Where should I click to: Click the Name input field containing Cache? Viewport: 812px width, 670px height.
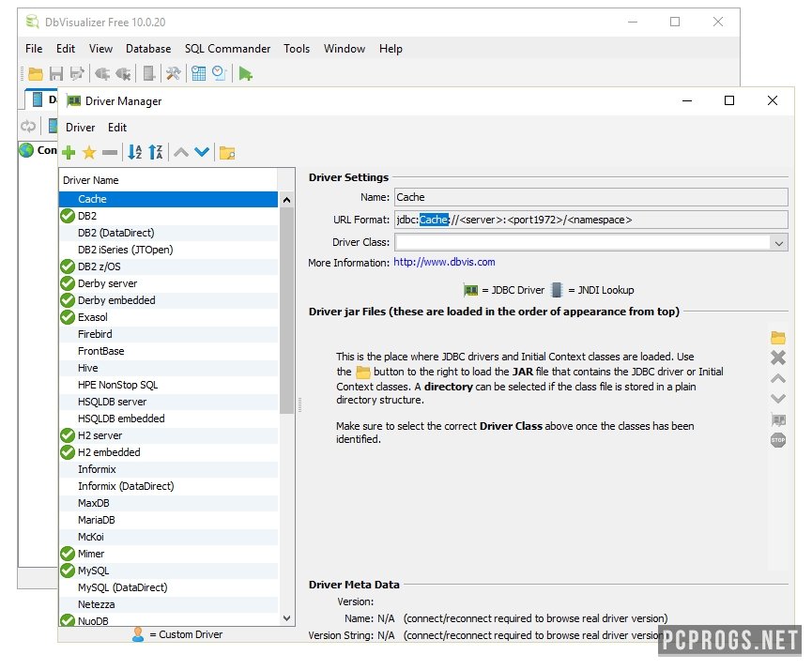(x=590, y=197)
